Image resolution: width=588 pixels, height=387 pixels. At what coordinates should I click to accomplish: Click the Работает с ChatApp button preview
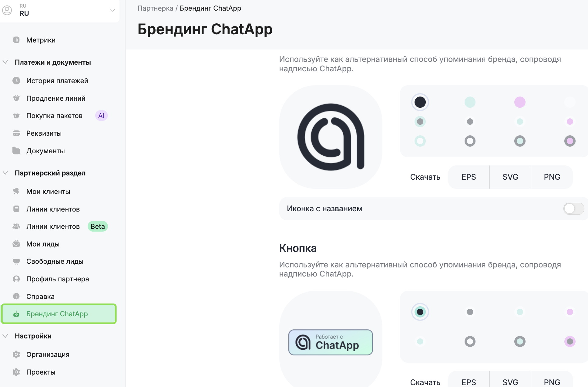pos(331,342)
